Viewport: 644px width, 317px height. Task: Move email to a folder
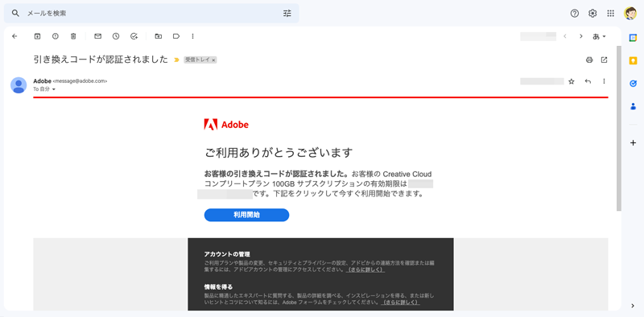(x=158, y=36)
